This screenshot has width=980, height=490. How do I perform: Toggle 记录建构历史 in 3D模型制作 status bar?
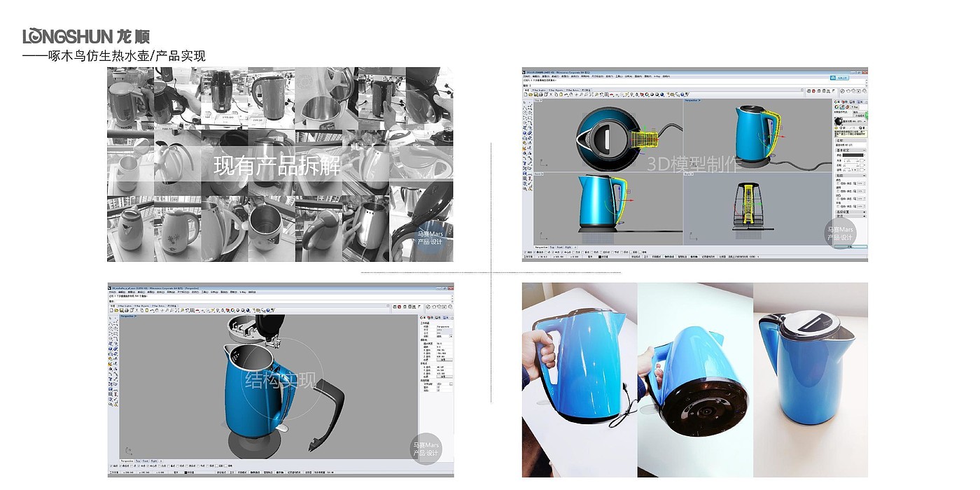(708, 257)
